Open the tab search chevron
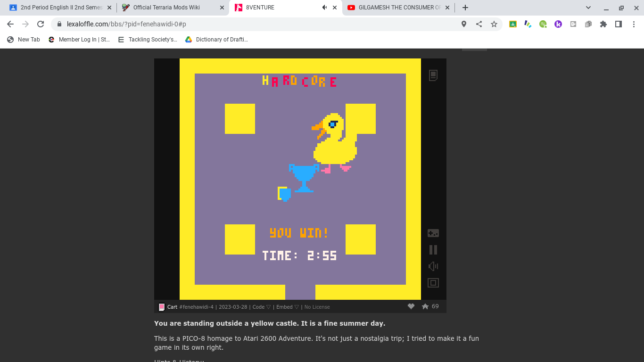Screen dimensions: 644x362 (588, 8)
